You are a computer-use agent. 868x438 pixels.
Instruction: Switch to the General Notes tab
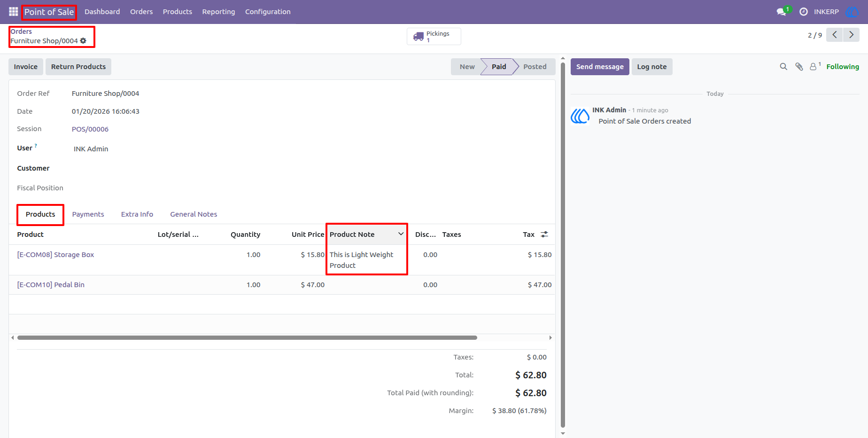click(x=194, y=214)
